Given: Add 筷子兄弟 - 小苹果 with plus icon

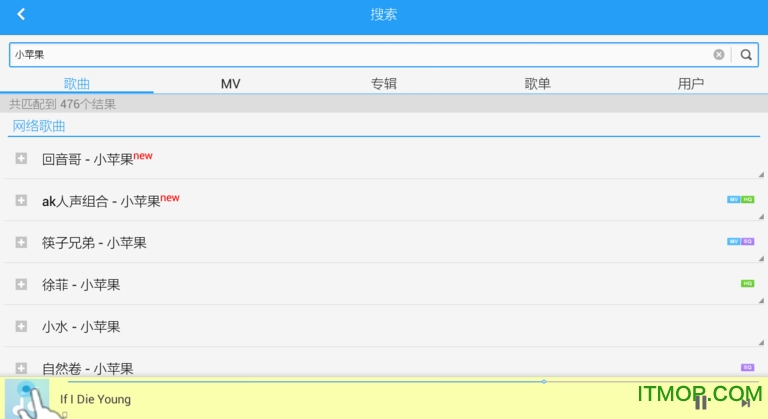Looking at the screenshot, I should click(x=21, y=242).
